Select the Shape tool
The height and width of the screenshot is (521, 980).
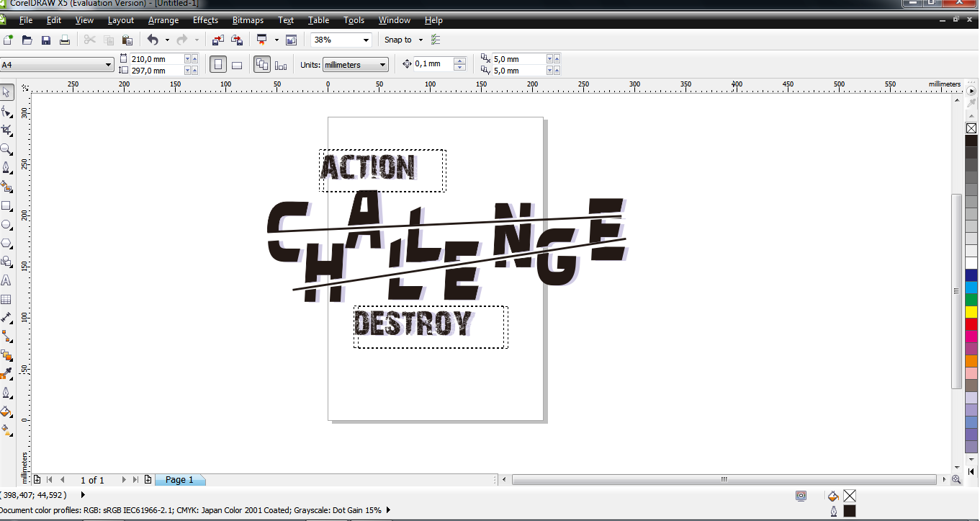9,111
